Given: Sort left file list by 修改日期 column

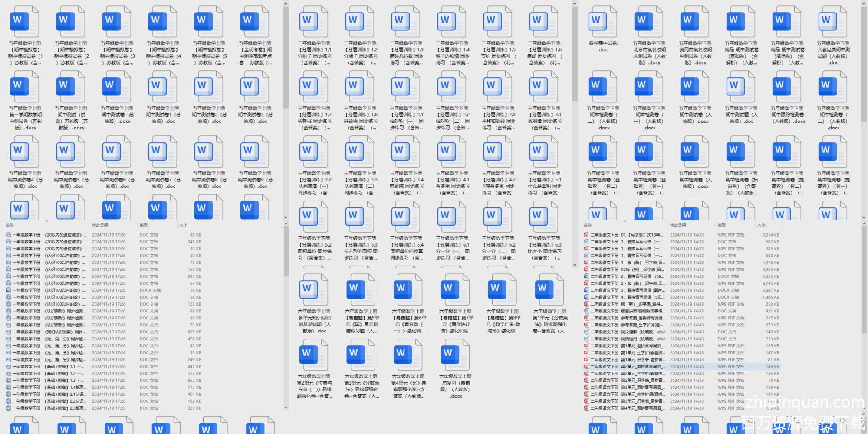Looking at the screenshot, I should click(100, 225).
